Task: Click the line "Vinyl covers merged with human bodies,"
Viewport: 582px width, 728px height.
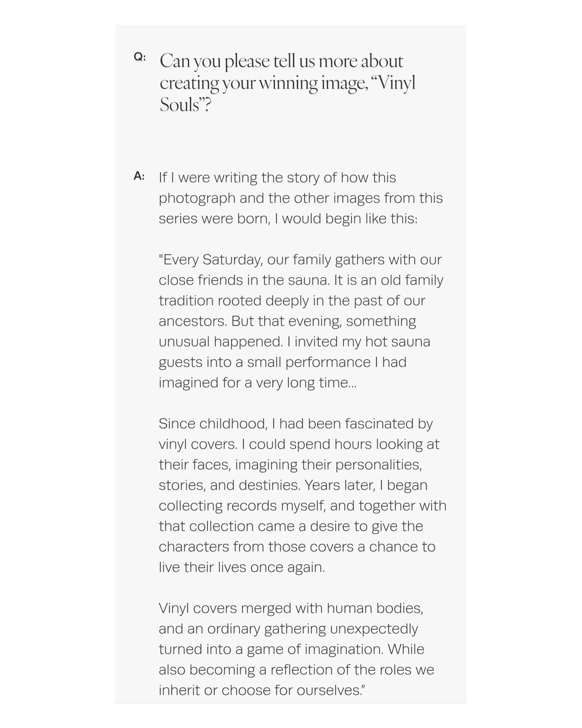Action: tap(291, 609)
